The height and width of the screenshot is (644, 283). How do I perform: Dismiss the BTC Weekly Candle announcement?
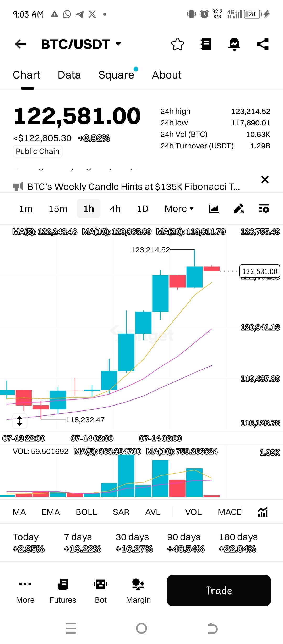pos(265,180)
